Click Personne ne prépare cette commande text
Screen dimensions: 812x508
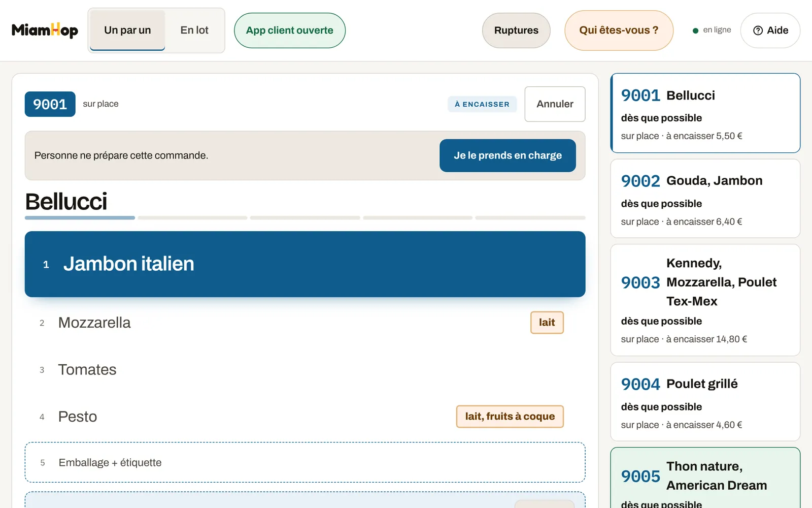pyautogui.click(x=121, y=155)
